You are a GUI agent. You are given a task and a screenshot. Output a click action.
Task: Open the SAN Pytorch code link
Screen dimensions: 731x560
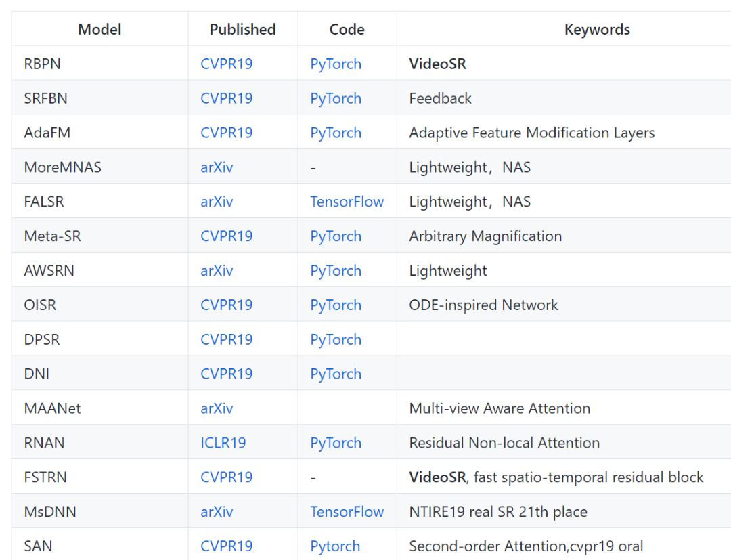pos(335,546)
